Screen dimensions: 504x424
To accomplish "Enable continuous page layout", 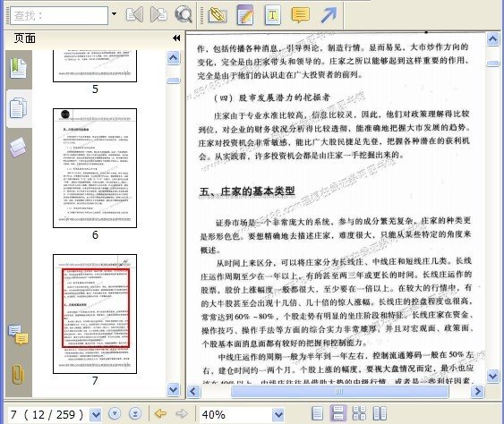I will click(x=337, y=413).
